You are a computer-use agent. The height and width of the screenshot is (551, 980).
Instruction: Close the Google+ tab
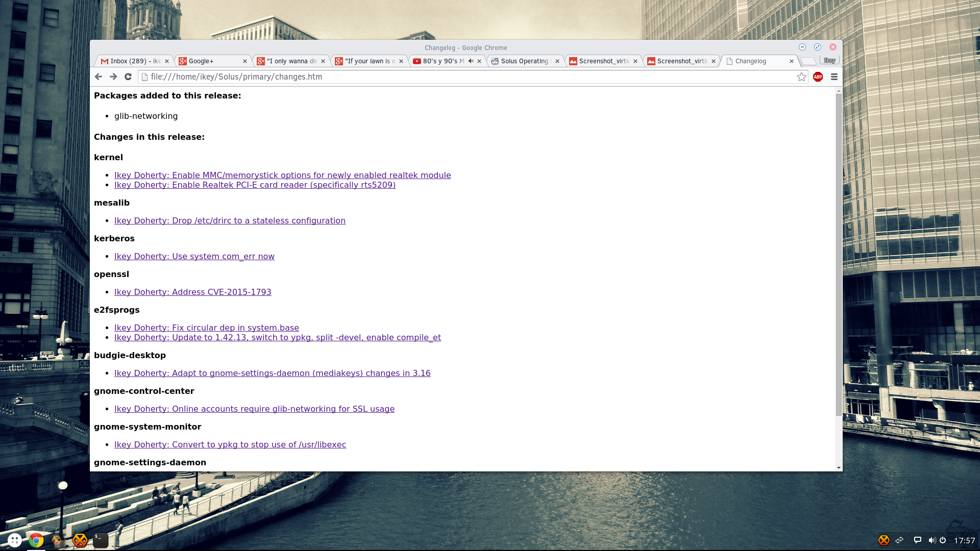(x=245, y=61)
